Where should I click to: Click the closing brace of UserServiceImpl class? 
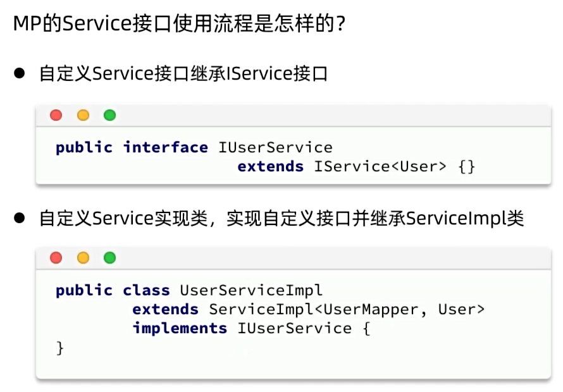(x=60, y=348)
